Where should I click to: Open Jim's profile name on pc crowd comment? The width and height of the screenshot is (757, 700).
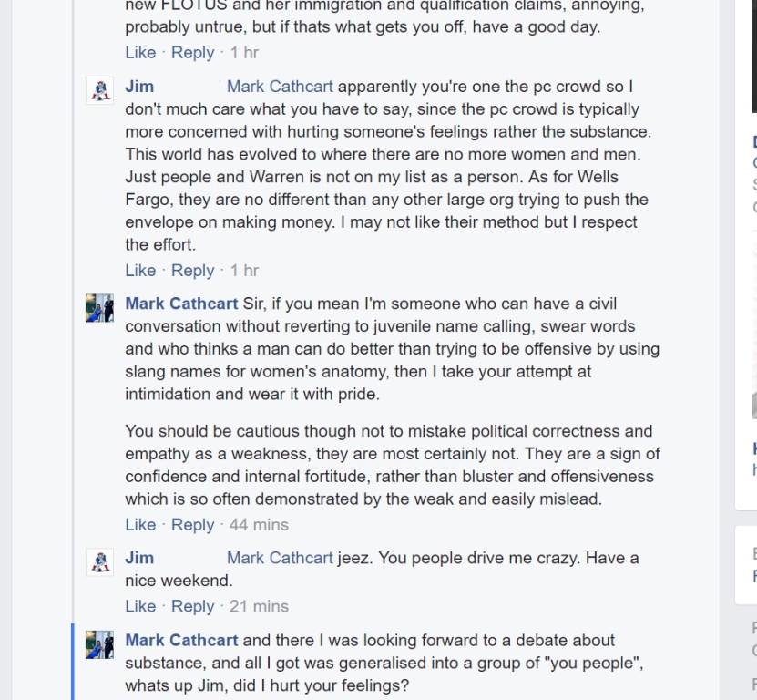pos(139,86)
